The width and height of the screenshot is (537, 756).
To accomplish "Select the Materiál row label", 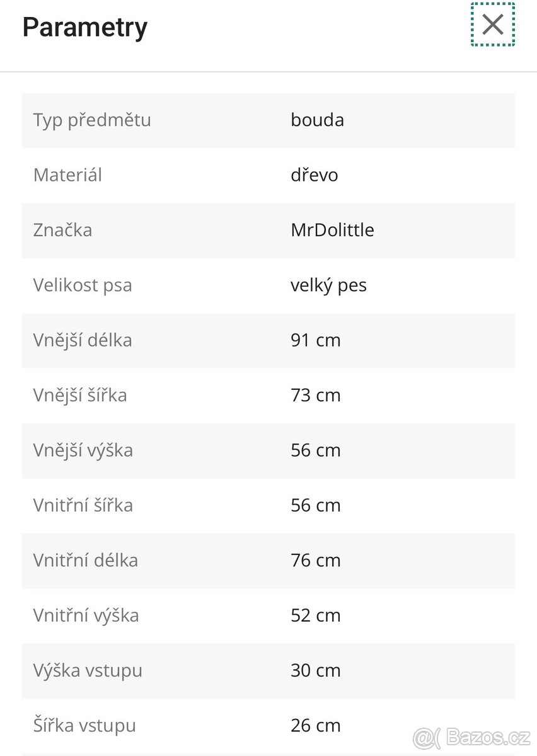I will [67, 175].
